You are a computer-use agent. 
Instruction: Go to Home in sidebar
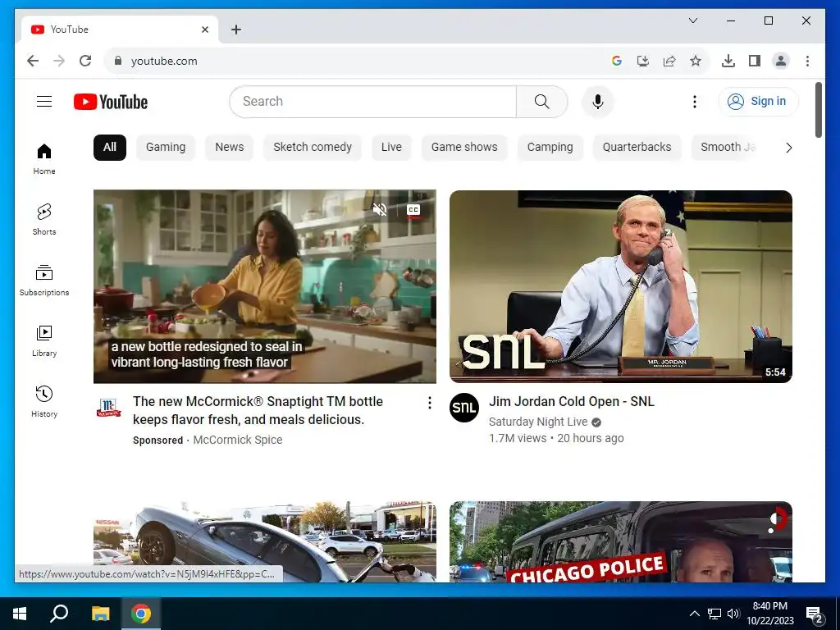click(44, 159)
